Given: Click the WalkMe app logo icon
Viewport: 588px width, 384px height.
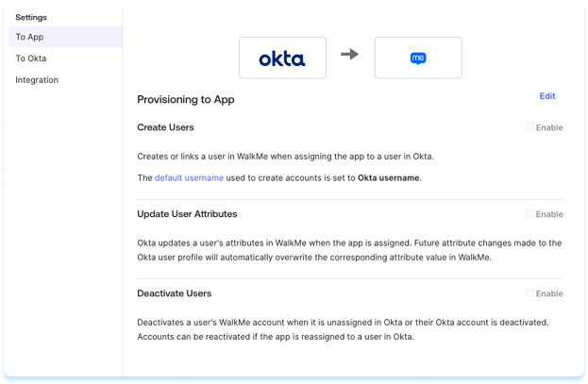Looking at the screenshot, I should click(418, 58).
